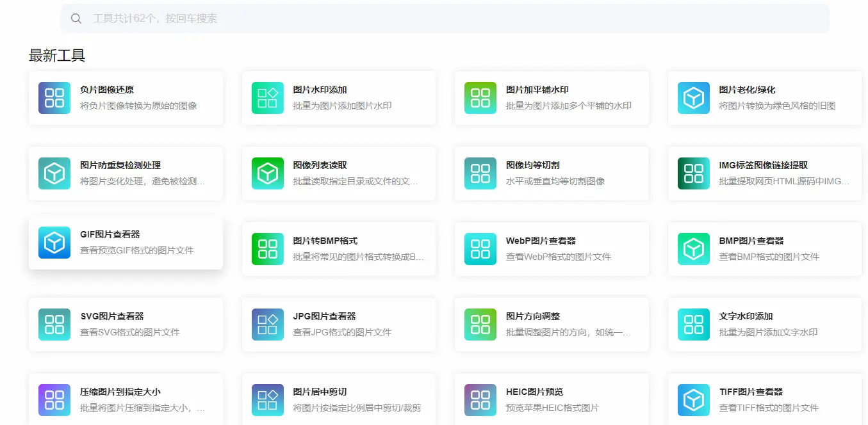This screenshot has width=868, height=425.
Task: Open the SVG图片查看器 tool
Action: click(x=126, y=325)
